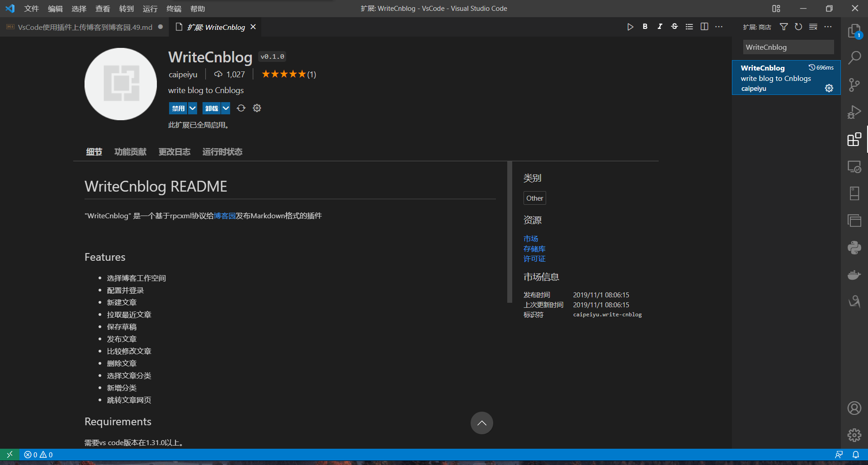Click the five-star rating

284,74
